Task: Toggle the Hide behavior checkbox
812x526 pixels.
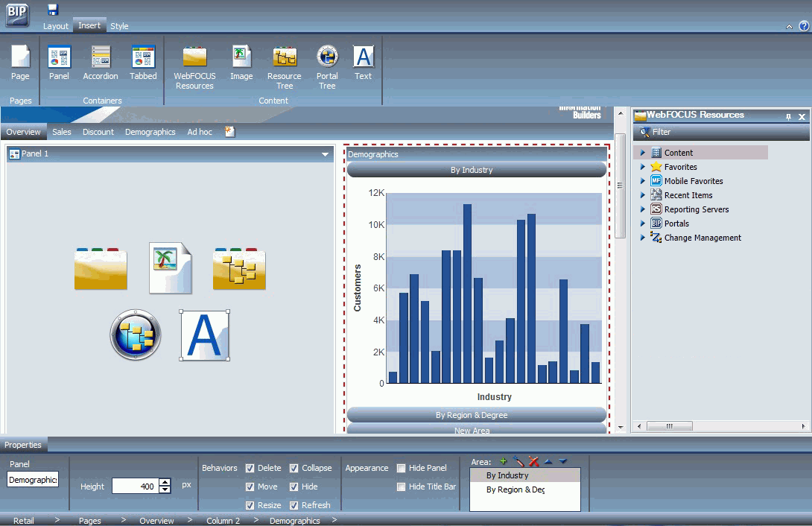Action: click(x=294, y=487)
